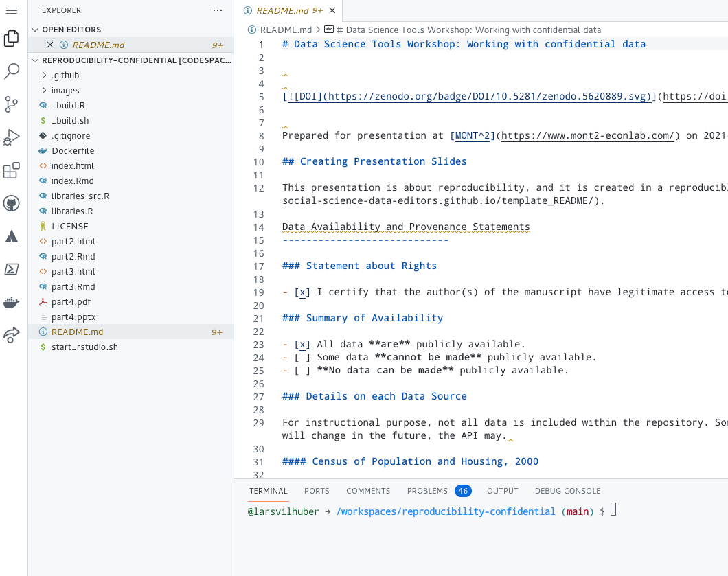The width and height of the screenshot is (728, 576).
Task: Uncheck the box on 'All data are publicly available'
Action: [x=301, y=343]
